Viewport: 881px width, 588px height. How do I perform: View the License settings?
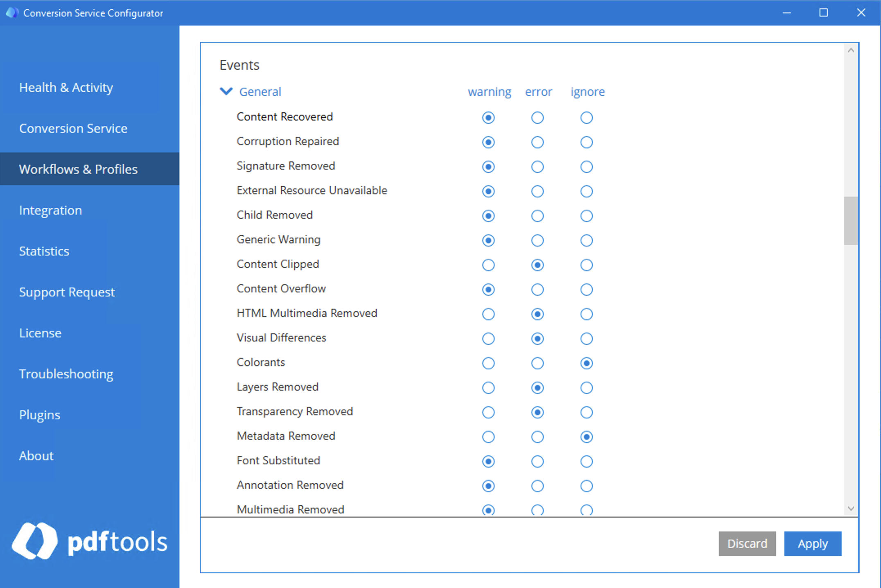coord(40,333)
